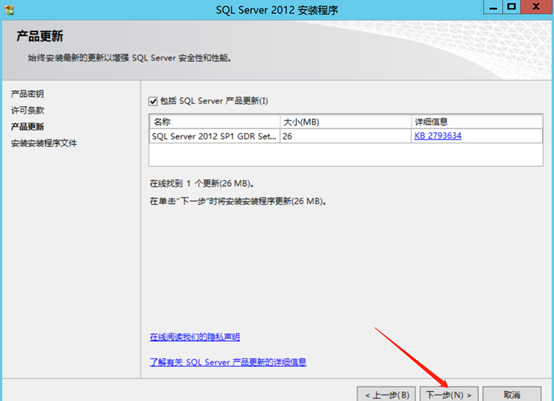Click the 名称 column header
554x401 pixels.
tap(215, 122)
